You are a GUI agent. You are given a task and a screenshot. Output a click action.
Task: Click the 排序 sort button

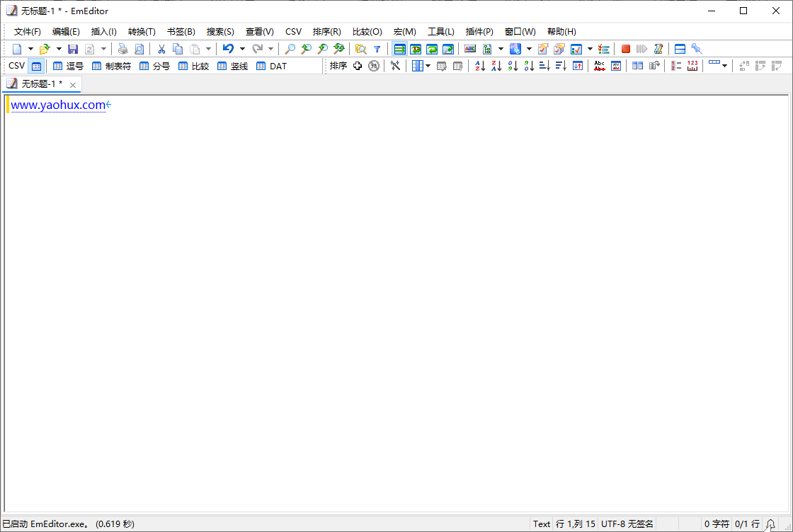coord(338,66)
